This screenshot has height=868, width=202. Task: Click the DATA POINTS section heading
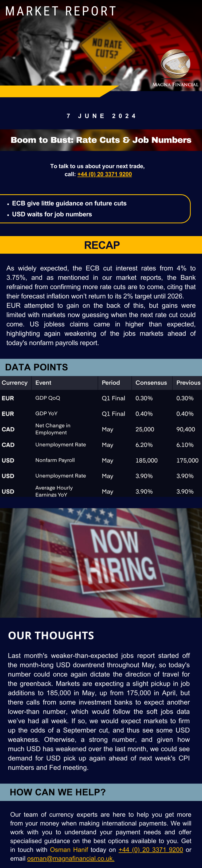tap(37, 367)
